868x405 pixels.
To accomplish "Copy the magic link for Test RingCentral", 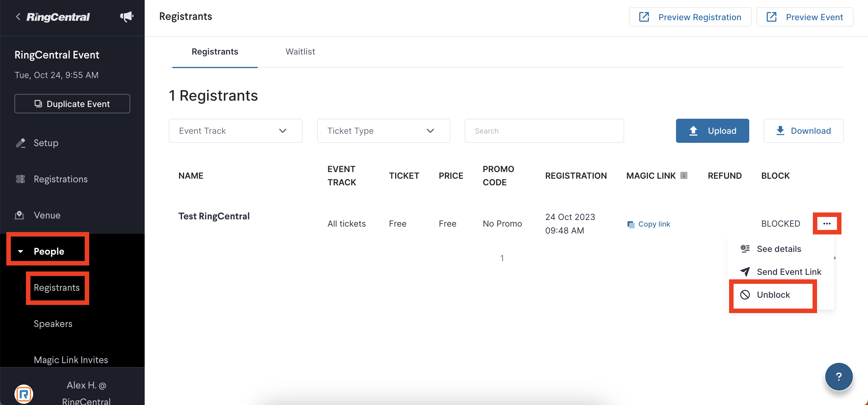I will (649, 224).
